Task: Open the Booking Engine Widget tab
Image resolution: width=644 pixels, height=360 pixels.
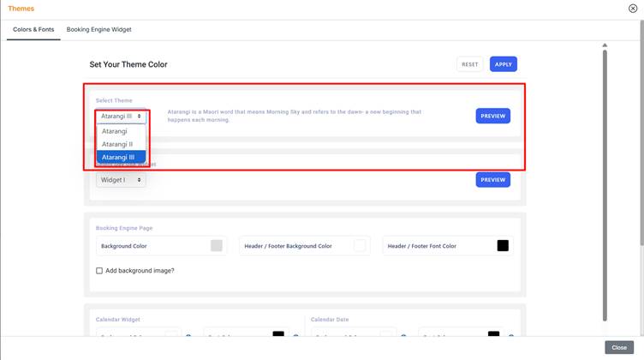Action: click(x=98, y=29)
